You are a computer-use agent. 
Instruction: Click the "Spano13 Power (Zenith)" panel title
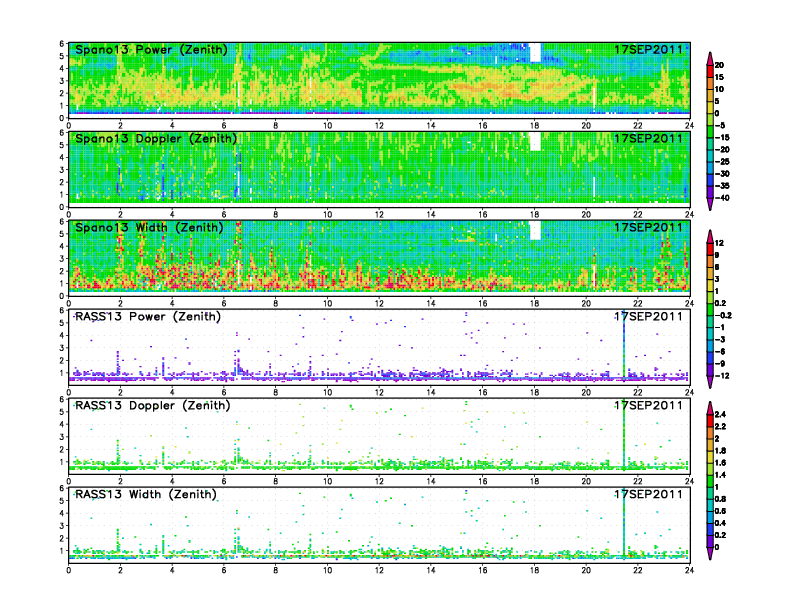click(151, 50)
